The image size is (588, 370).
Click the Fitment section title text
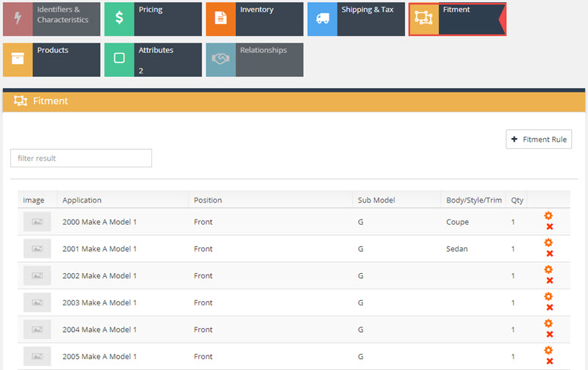click(50, 101)
